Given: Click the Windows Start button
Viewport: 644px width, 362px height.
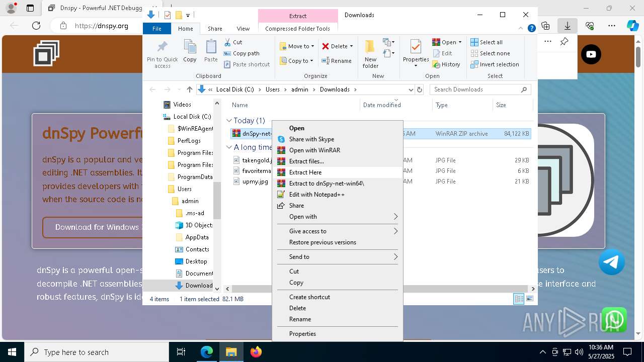Looking at the screenshot, I should pos(12,352).
